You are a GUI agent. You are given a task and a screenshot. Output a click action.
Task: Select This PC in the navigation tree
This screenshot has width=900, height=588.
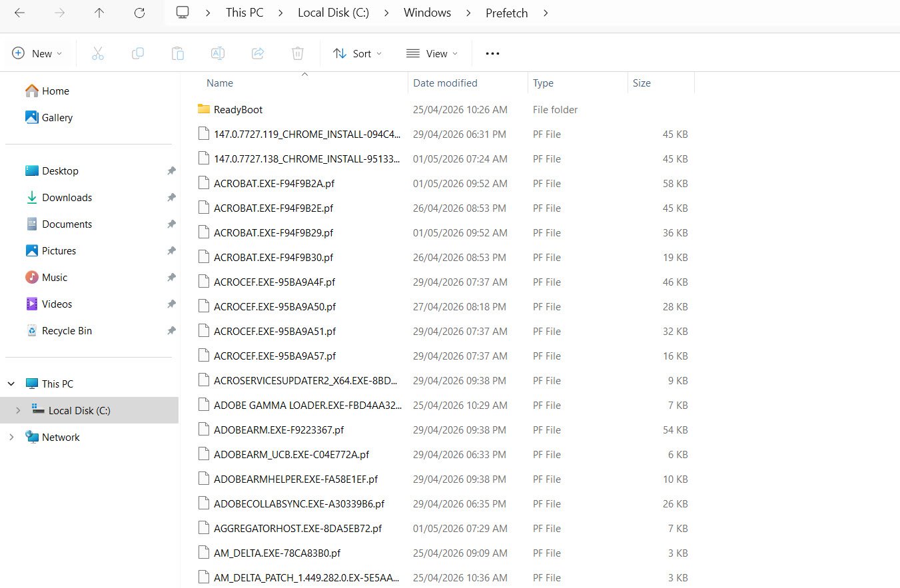(49, 384)
